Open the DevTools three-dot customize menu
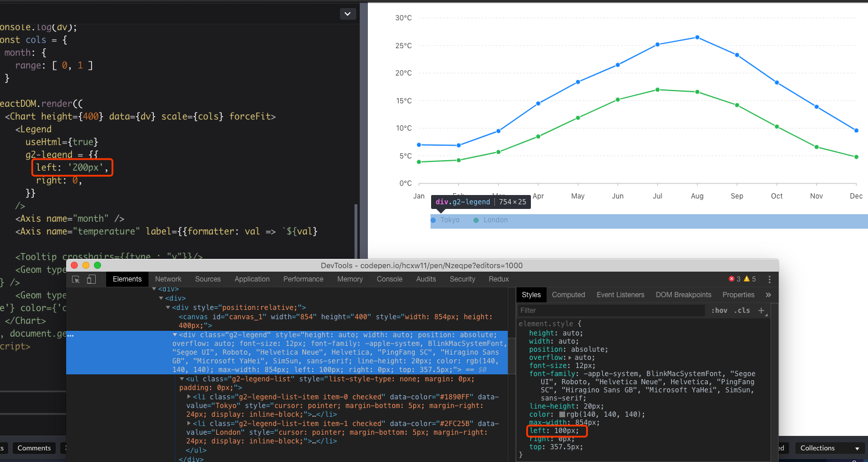 [770, 279]
